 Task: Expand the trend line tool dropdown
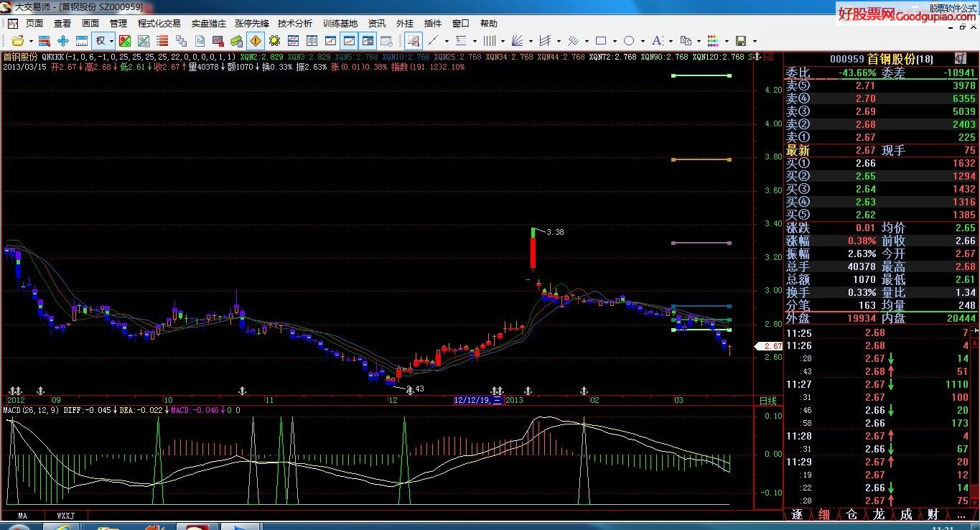click(x=447, y=41)
